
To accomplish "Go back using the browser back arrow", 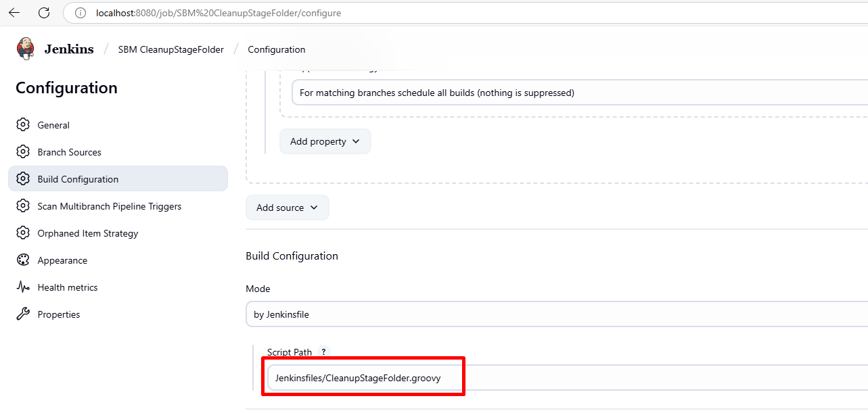I will tap(14, 13).
